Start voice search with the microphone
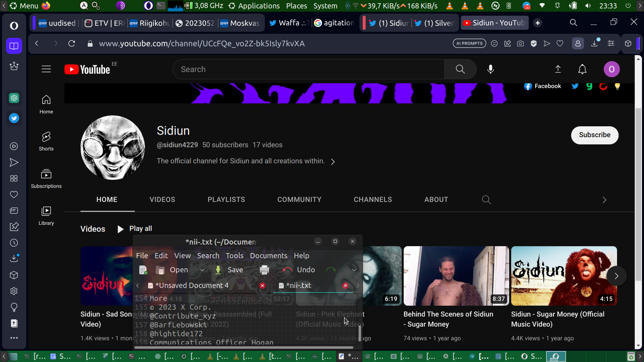 (490, 69)
